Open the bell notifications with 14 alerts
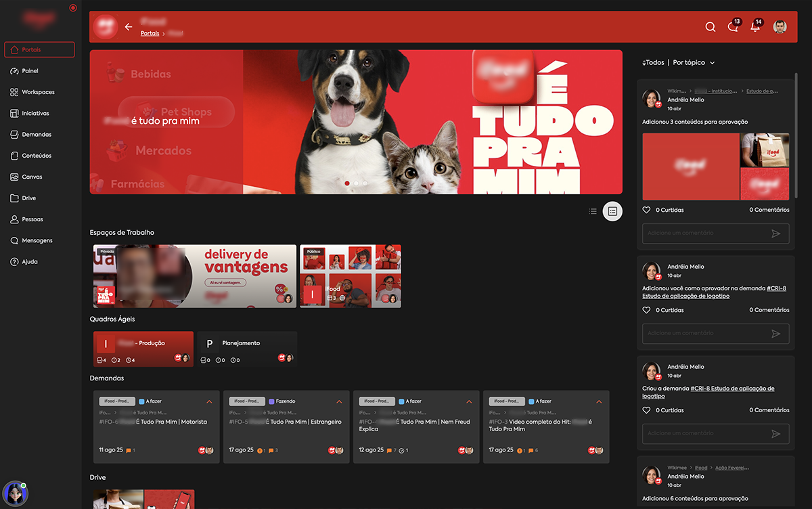This screenshot has height=509, width=812. (x=754, y=27)
